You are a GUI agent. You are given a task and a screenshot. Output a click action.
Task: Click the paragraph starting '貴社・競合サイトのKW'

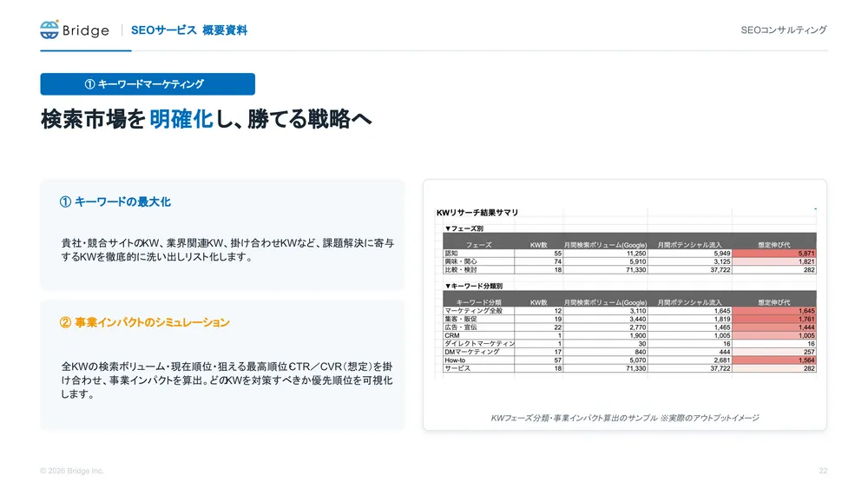coord(227,250)
